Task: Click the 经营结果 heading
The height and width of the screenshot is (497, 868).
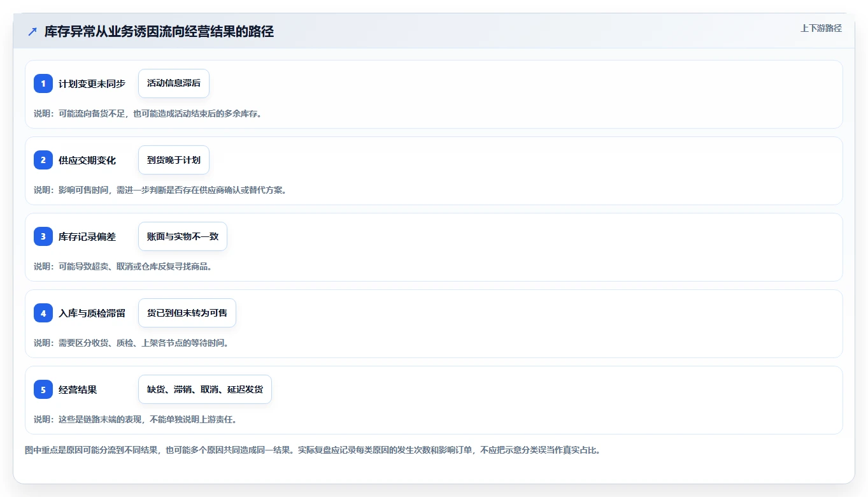Action: (78, 390)
